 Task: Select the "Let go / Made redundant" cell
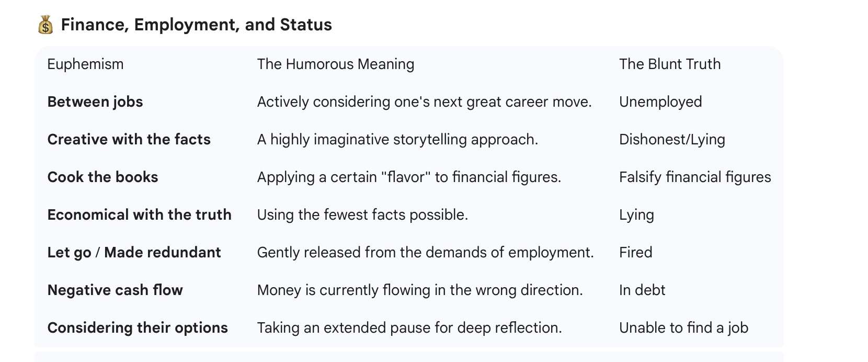(x=134, y=253)
